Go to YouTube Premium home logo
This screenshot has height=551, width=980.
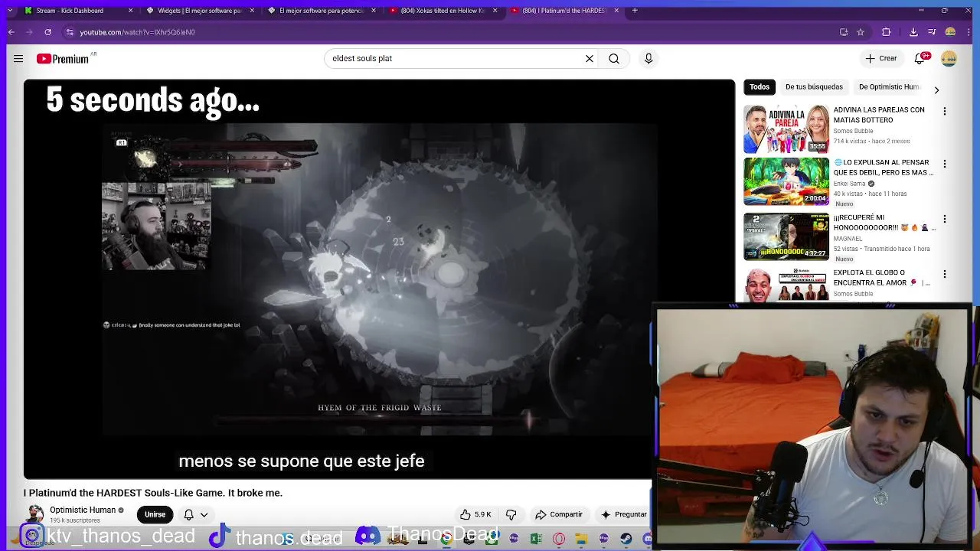click(63, 59)
